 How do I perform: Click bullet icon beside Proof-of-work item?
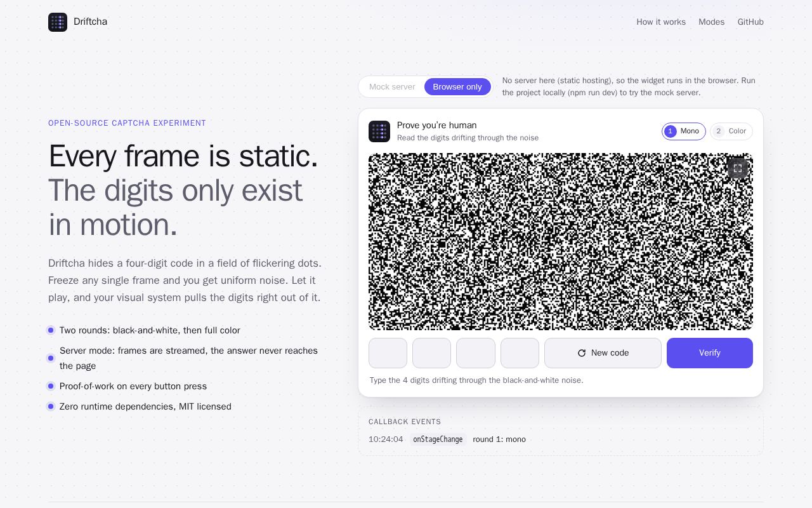coord(51,386)
